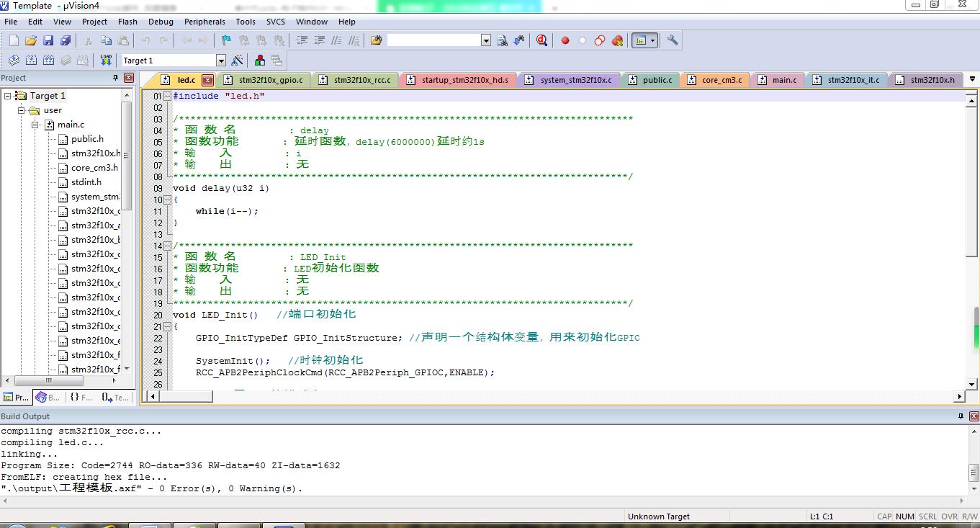Save the current file
980x528 pixels.
point(48,40)
